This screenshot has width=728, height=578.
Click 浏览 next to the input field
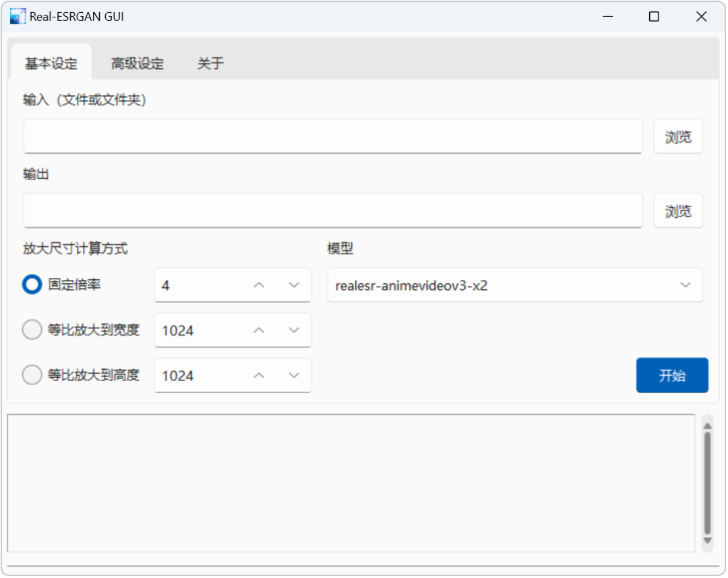[678, 137]
